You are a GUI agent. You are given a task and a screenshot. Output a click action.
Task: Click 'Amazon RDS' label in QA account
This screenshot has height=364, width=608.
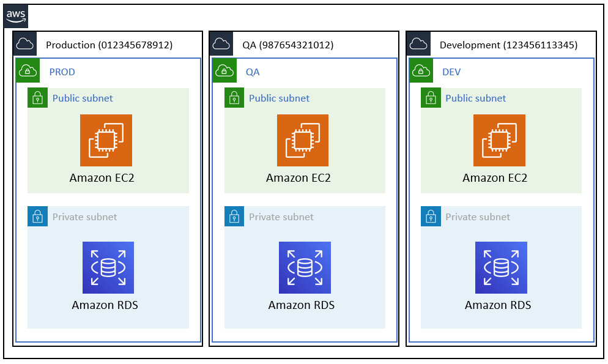[302, 305]
